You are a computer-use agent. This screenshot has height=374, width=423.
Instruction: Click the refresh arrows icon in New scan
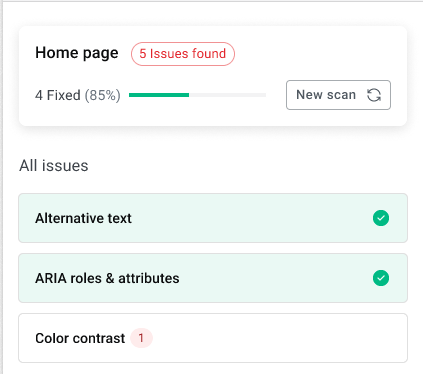(x=374, y=95)
